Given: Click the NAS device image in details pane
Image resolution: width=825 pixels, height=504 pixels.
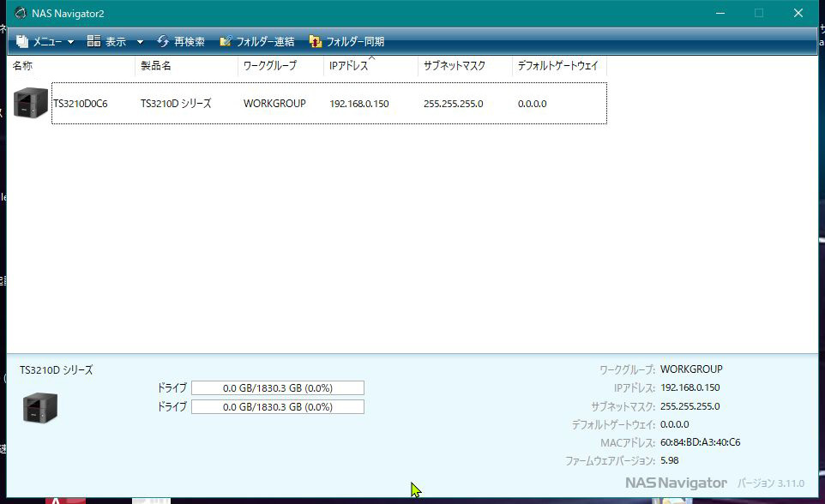Looking at the screenshot, I should [x=40, y=408].
